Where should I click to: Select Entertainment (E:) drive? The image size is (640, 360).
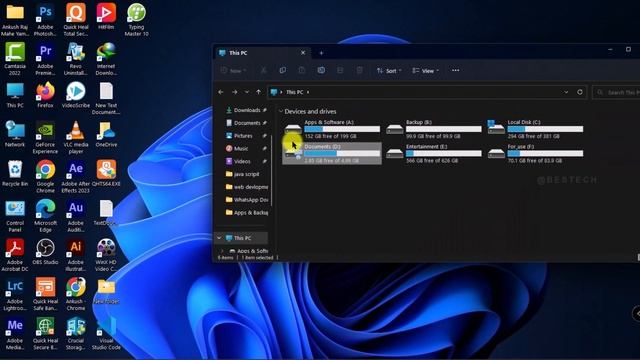click(434, 153)
